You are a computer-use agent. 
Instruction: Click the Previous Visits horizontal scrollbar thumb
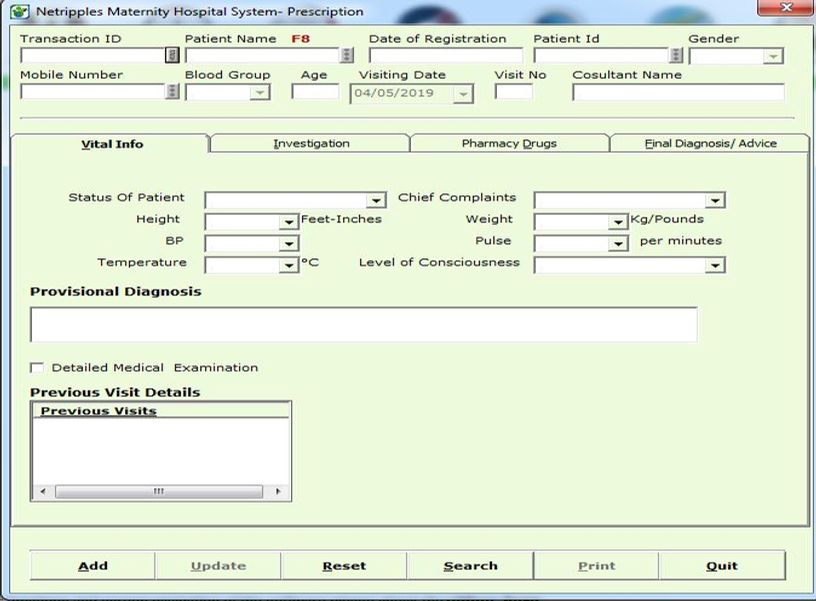(159, 491)
